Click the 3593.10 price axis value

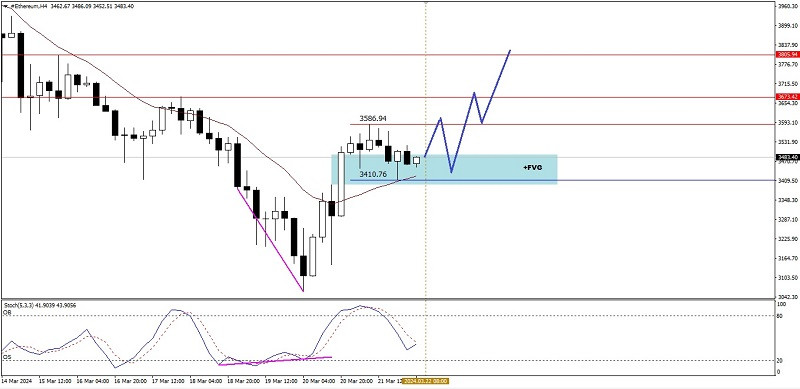point(788,123)
